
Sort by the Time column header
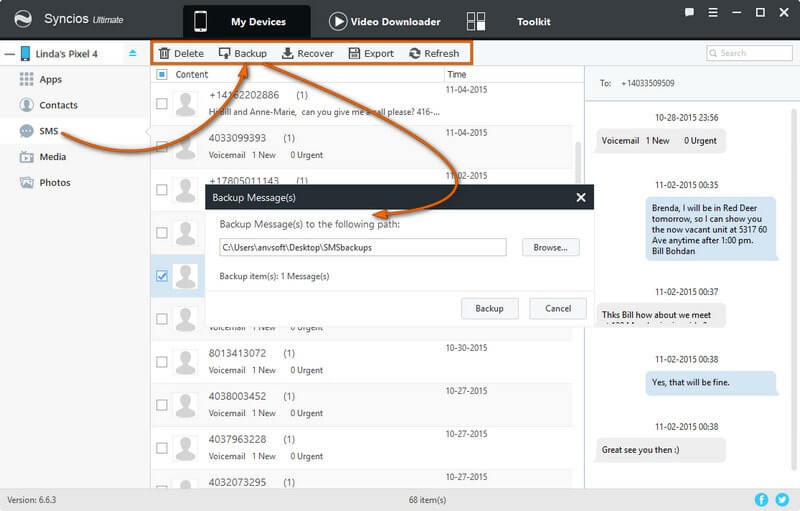457,74
